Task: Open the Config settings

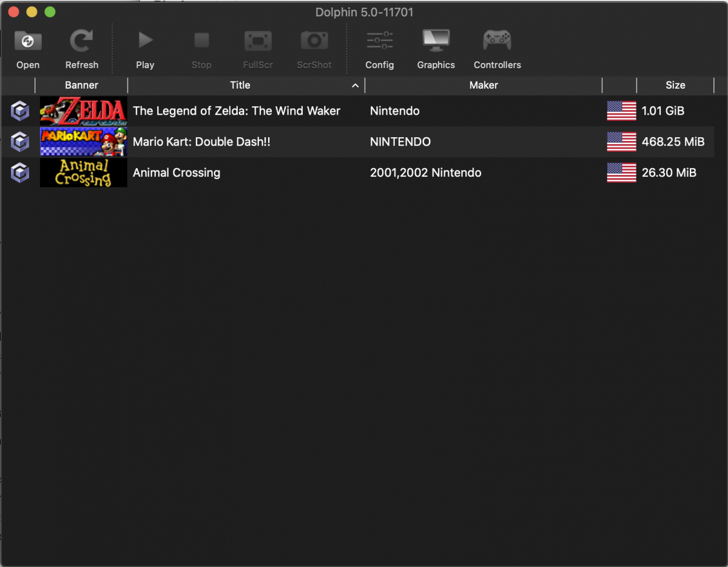Action: pyautogui.click(x=380, y=42)
